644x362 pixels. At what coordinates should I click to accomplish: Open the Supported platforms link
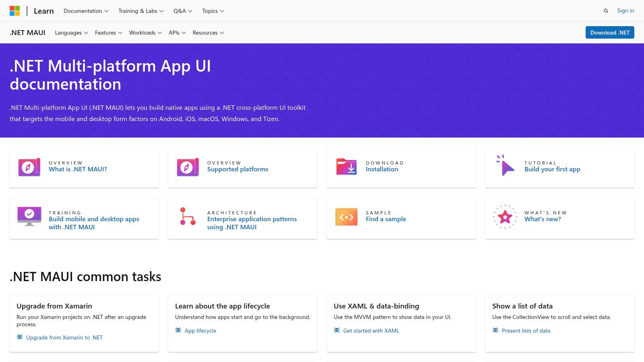tap(237, 169)
